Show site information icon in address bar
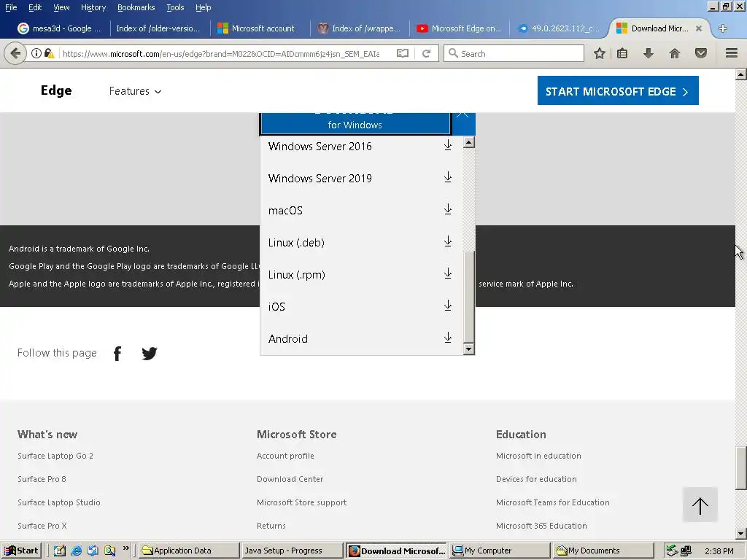Image resolution: width=747 pixels, height=560 pixels. tap(36, 53)
